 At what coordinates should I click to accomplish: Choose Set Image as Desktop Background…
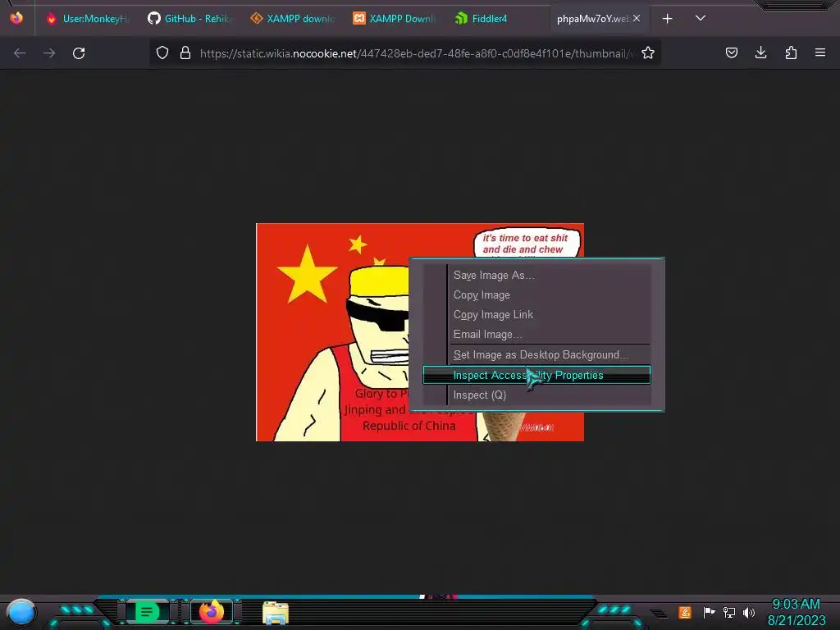point(536,354)
